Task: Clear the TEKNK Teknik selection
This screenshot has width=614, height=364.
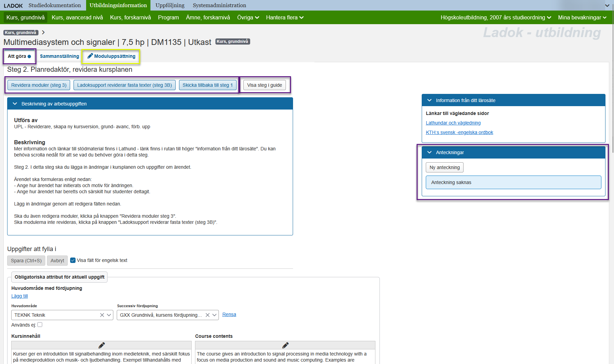Action: 102,315
